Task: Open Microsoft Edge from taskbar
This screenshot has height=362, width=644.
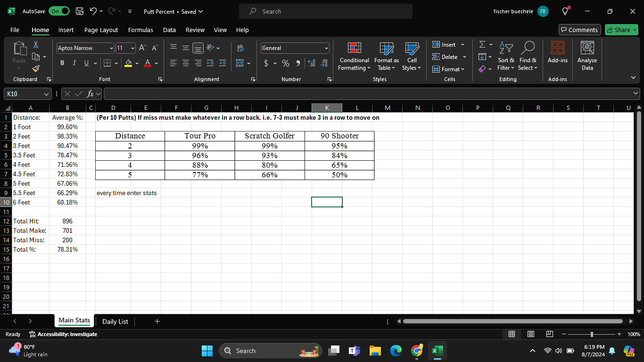Action: [x=396, y=351]
